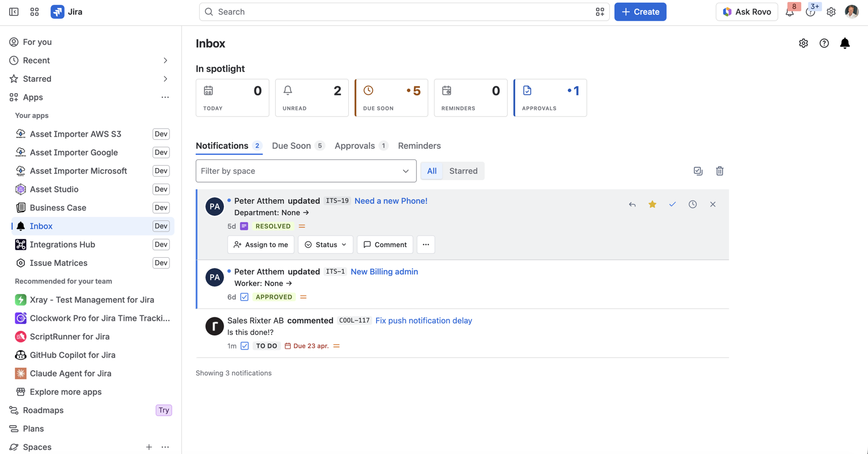Open the Spaces section more options

click(165, 447)
